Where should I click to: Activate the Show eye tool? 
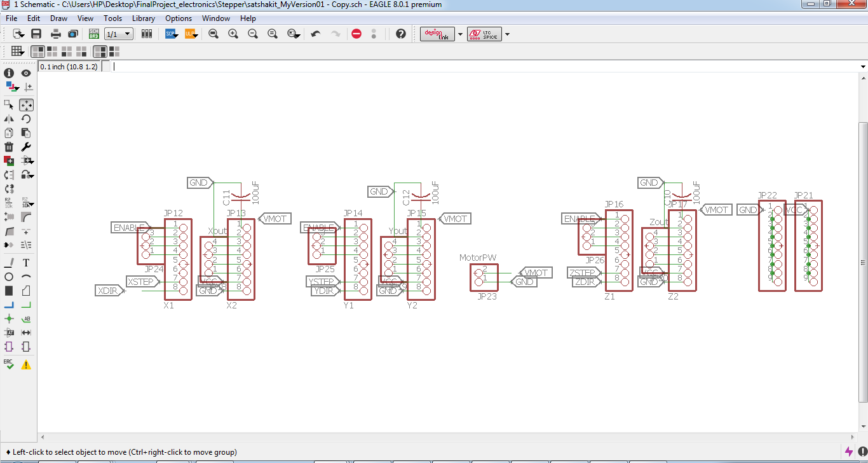[x=26, y=73]
